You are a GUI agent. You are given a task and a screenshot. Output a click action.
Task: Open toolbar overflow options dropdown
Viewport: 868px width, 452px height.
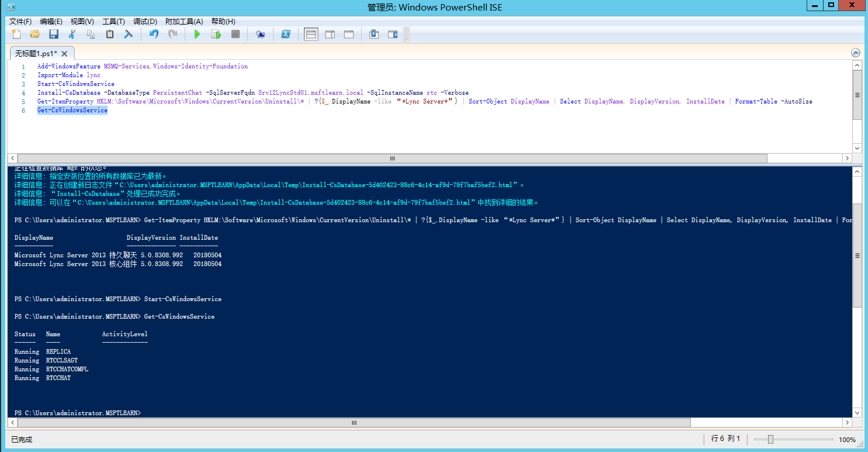407,35
